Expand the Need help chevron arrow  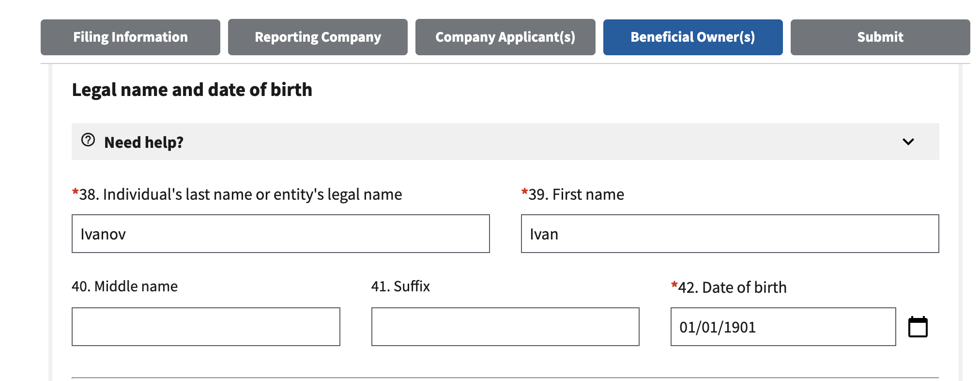(908, 142)
